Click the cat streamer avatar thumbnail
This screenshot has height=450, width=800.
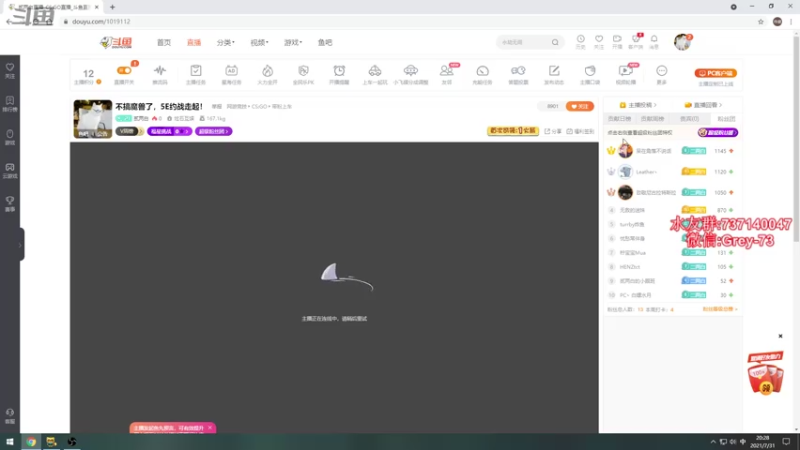pos(92,119)
